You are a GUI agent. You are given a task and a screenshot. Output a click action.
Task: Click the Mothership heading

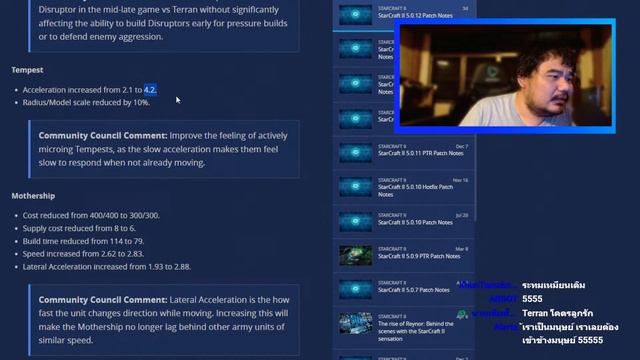[33, 196]
